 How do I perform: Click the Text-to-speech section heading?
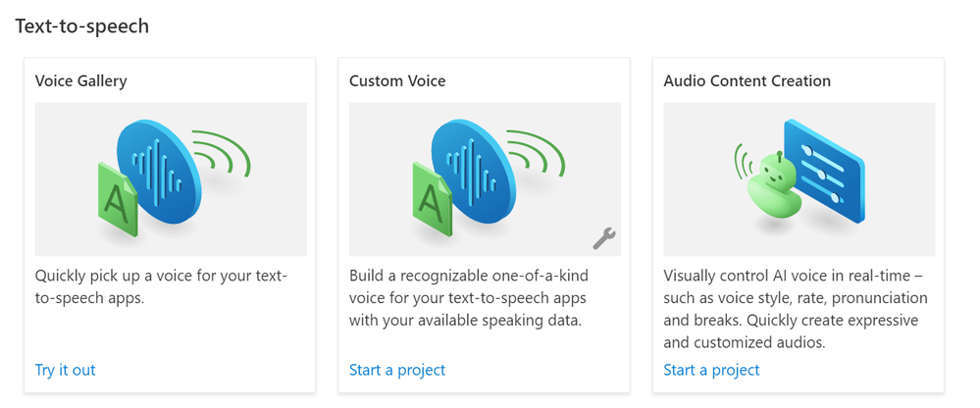pyautogui.click(x=82, y=26)
